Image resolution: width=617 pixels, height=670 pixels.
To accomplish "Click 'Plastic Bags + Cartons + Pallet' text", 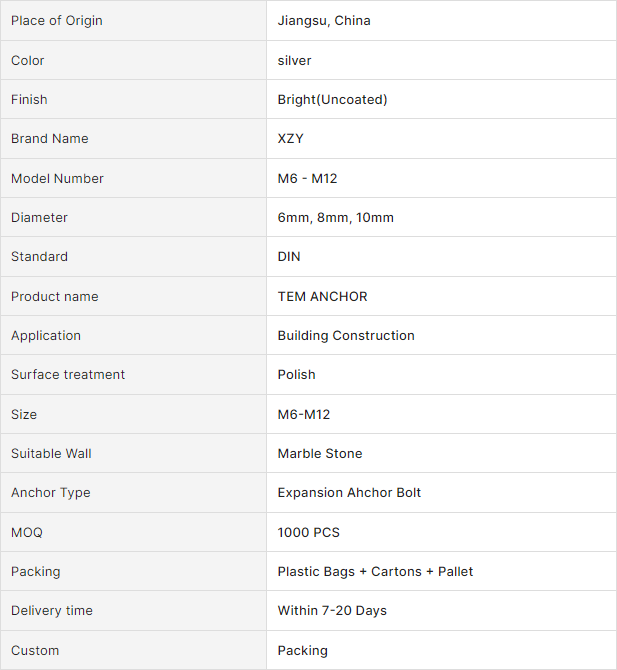I will (x=375, y=572).
